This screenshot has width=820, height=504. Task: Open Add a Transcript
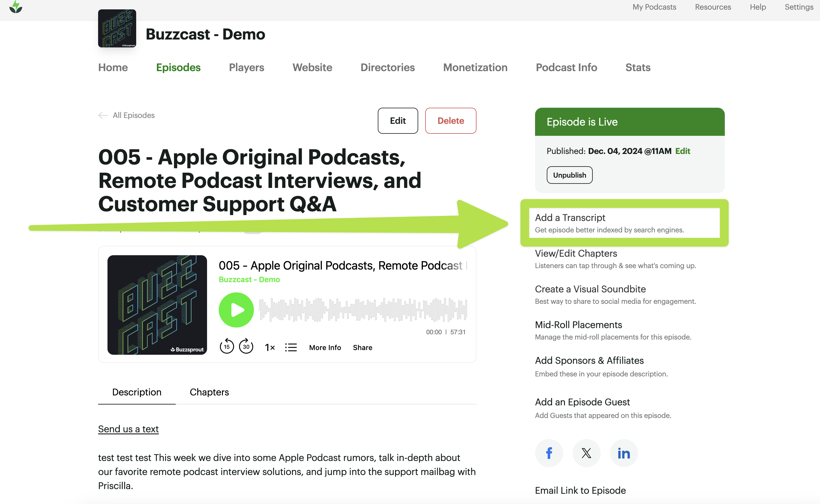570,218
